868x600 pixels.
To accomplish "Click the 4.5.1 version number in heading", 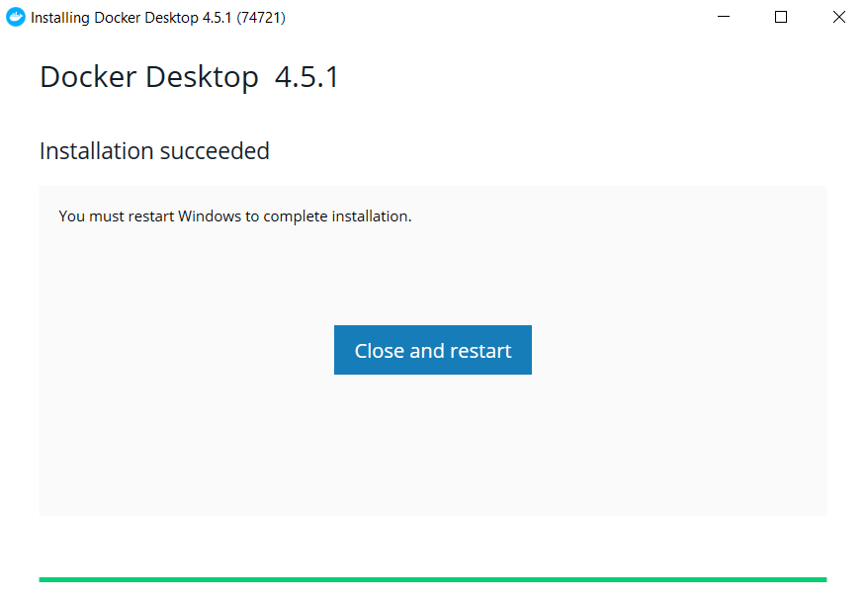I will click(306, 77).
